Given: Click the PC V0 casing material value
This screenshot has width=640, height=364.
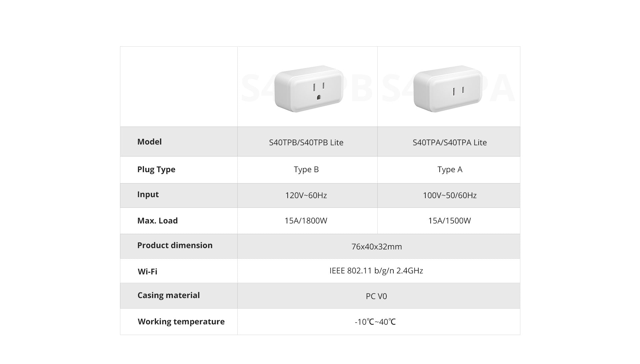Looking at the screenshot, I should (376, 296).
